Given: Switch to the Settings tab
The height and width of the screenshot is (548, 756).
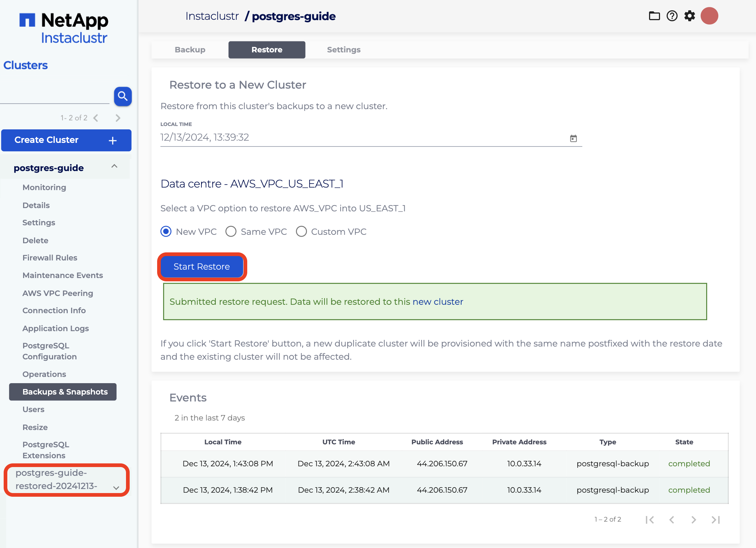Looking at the screenshot, I should pos(344,50).
